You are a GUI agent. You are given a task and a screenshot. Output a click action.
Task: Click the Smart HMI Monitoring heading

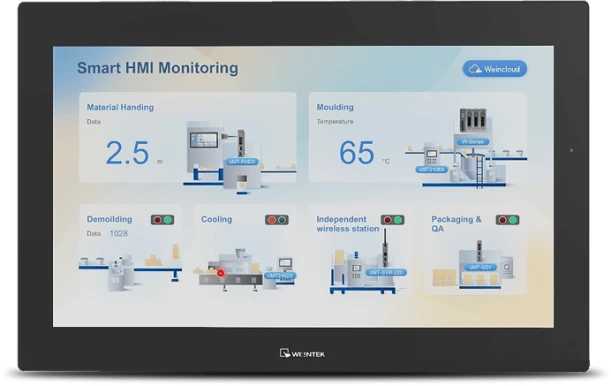157,68
